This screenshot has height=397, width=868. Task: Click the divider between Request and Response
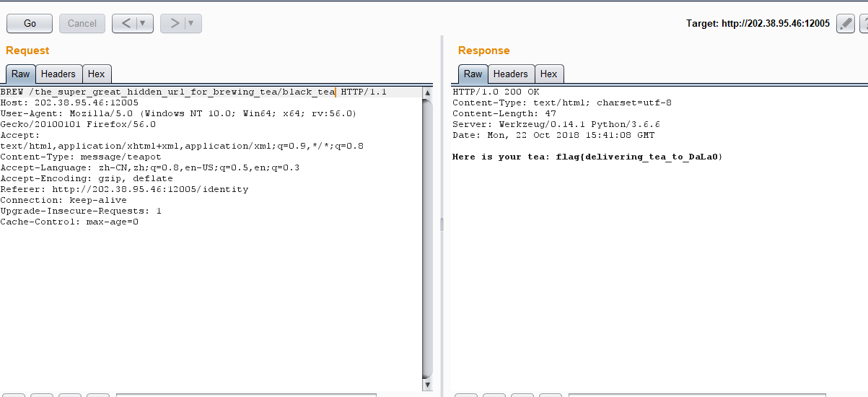pos(442,224)
